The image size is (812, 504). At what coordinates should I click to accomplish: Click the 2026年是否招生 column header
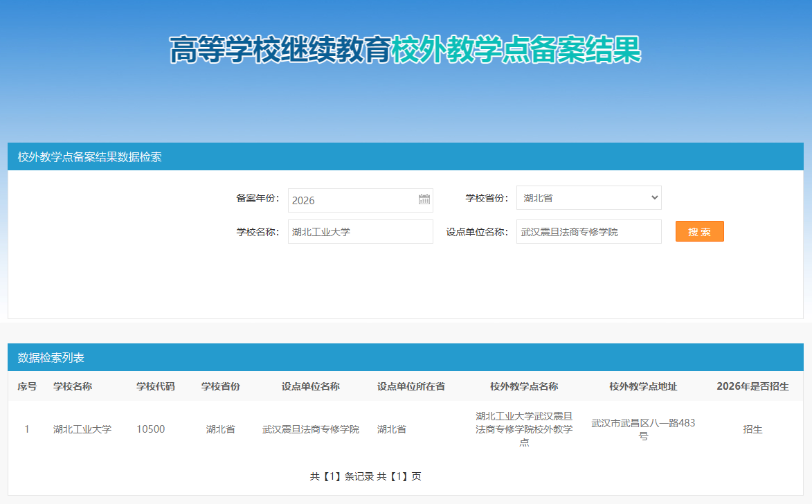(x=752, y=386)
